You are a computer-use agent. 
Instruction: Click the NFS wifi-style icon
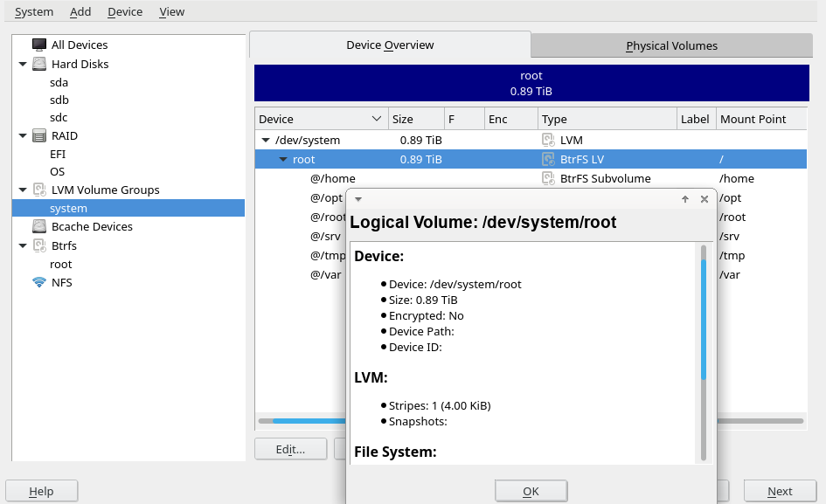coord(39,282)
